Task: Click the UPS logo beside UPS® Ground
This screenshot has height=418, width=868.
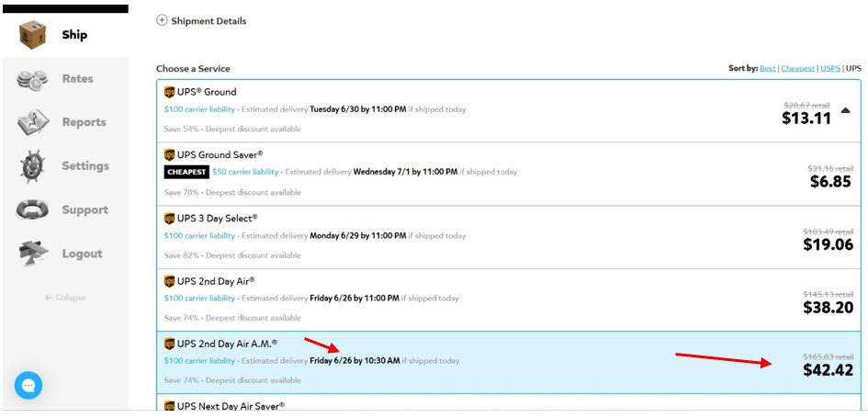Action: pos(169,93)
